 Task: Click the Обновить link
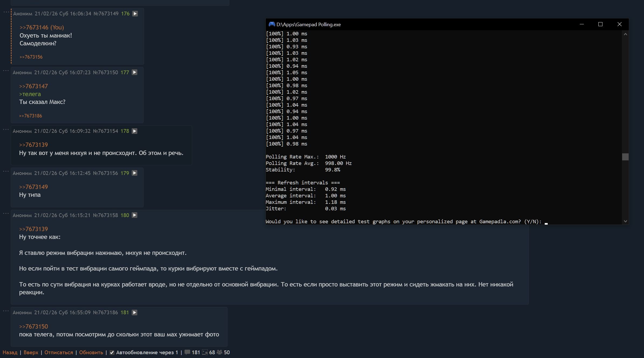[x=91, y=352]
